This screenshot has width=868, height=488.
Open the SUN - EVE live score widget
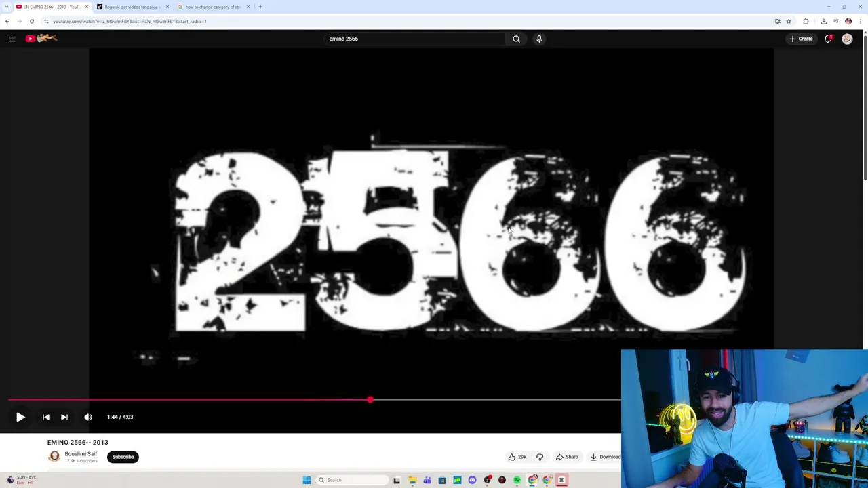tap(22, 480)
